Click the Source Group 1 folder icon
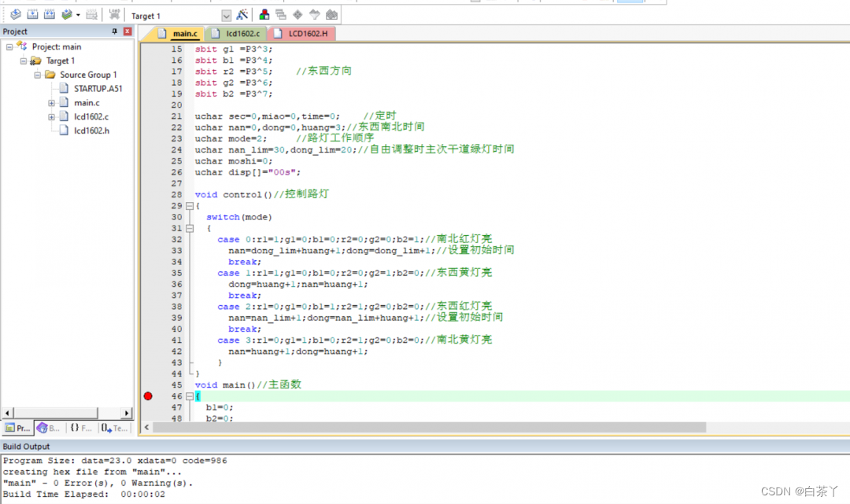This screenshot has height=504, width=850. pyautogui.click(x=50, y=75)
